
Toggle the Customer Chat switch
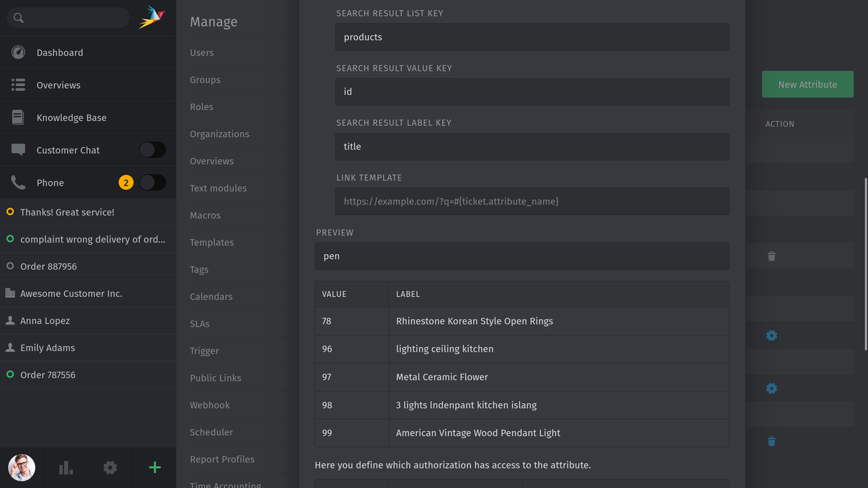point(153,150)
